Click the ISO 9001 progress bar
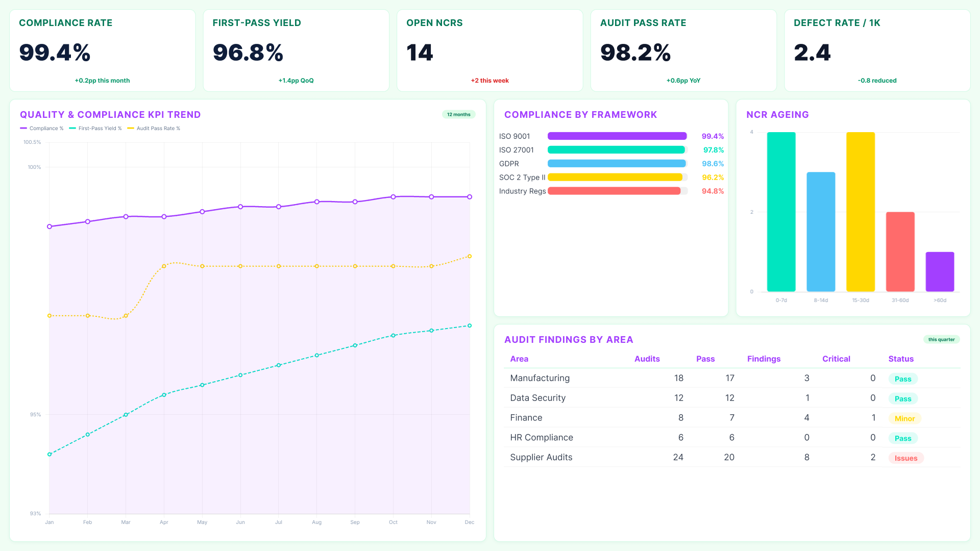Screen dimensions: 980x551 [618, 136]
